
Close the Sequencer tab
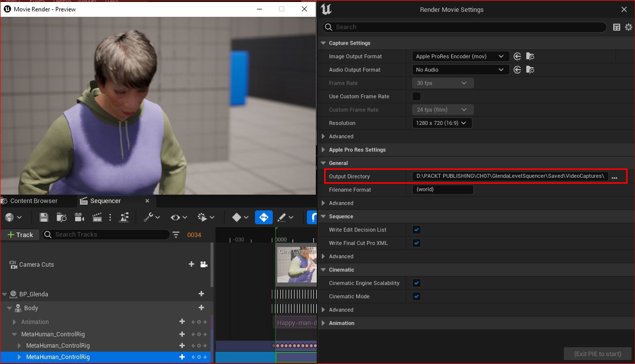(x=147, y=201)
